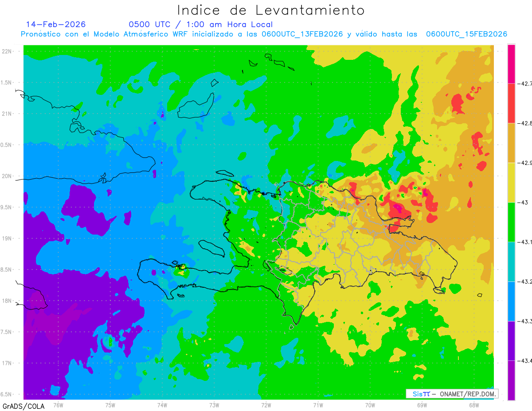
Task: Click the time '0500 UTC / 1:00 am Hora Local'
Action: point(201,24)
